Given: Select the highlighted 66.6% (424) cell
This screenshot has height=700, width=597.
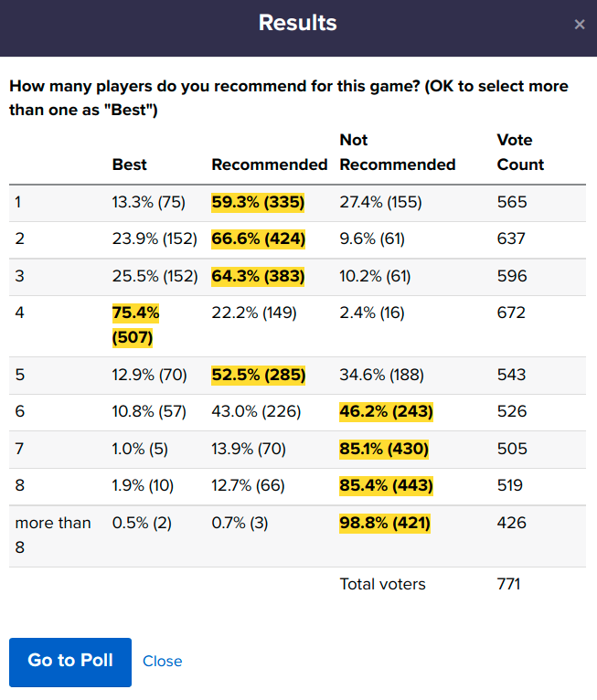Looking at the screenshot, I should [x=258, y=239].
